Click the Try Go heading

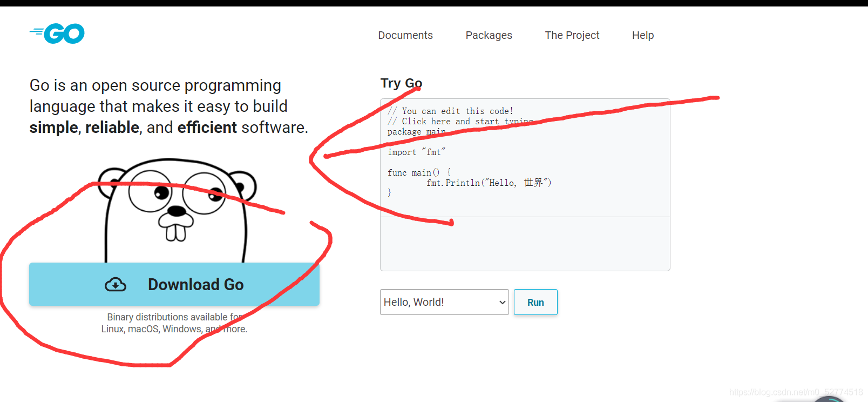click(402, 83)
